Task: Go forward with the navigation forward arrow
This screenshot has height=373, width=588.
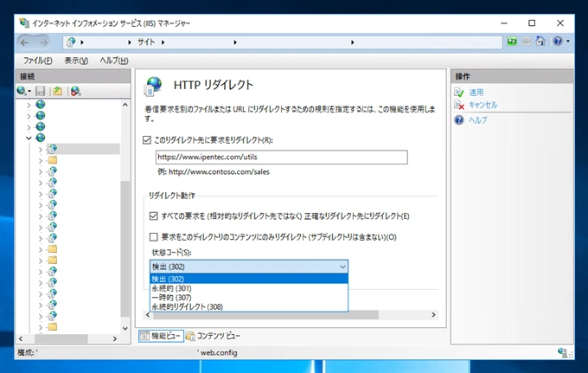Action: pos(44,42)
